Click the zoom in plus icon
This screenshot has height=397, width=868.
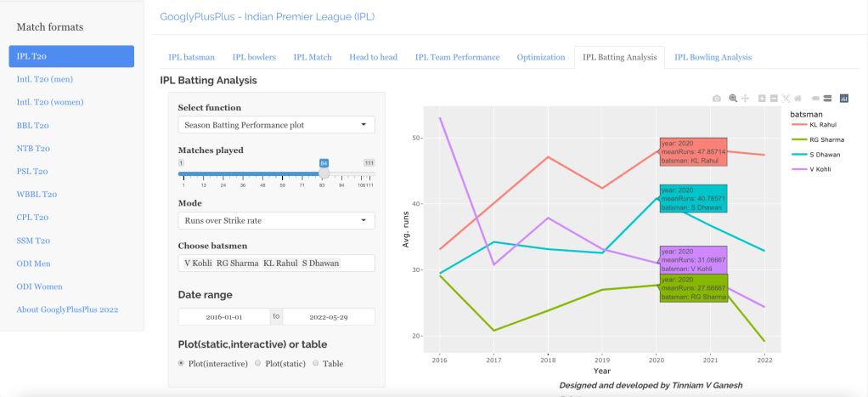[762, 99]
